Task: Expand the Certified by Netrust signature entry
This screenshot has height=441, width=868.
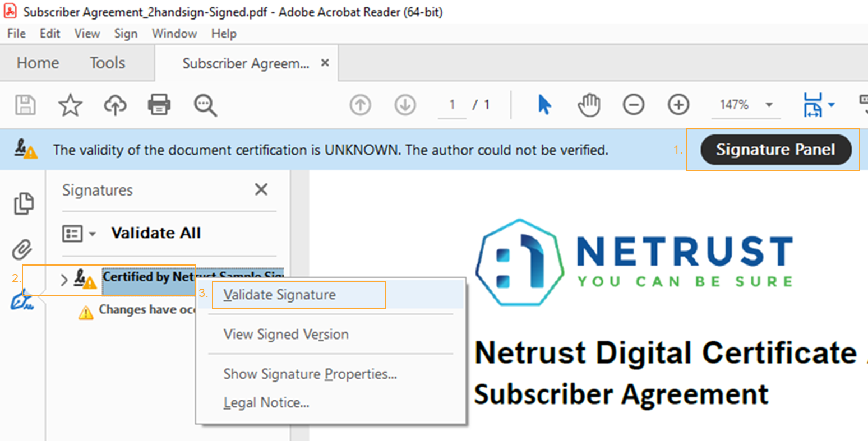Action: click(64, 279)
